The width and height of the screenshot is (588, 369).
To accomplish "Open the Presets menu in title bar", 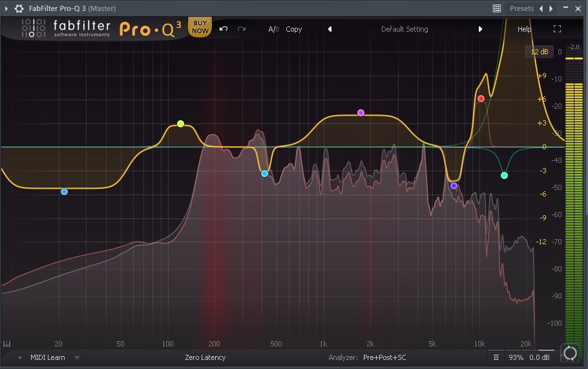I will tap(521, 8).
